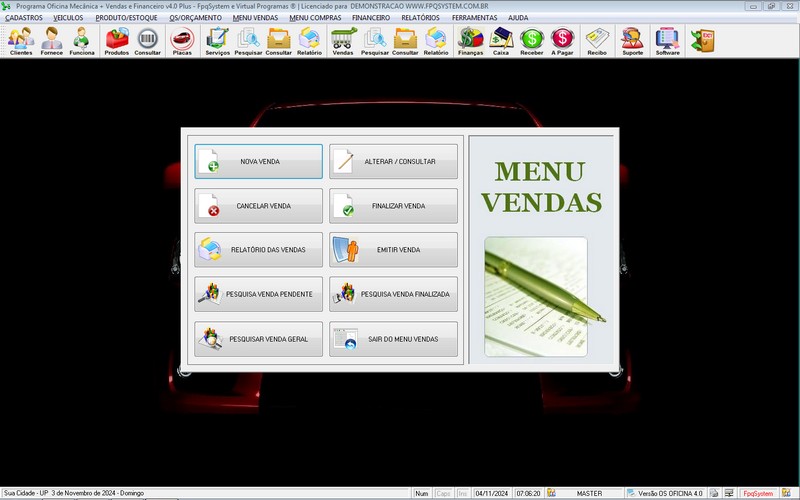Open the Produtos toolbox icon
The width and height of the screenshot is (800, 500).
click(117, 41)
